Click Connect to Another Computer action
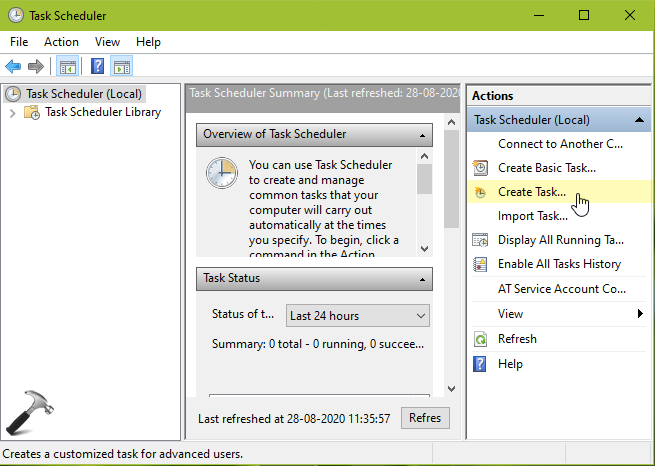The image size is (655, 466). pyautogui.click(x=560, y=144)
